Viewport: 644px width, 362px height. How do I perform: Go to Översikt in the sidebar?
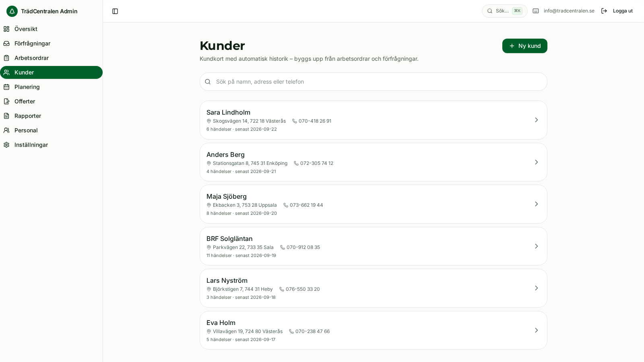click(x=51, y=29)
